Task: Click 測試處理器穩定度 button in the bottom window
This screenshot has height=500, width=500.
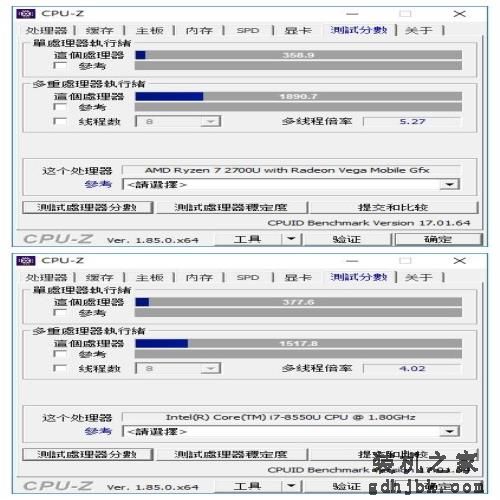Action: (231, 454)
